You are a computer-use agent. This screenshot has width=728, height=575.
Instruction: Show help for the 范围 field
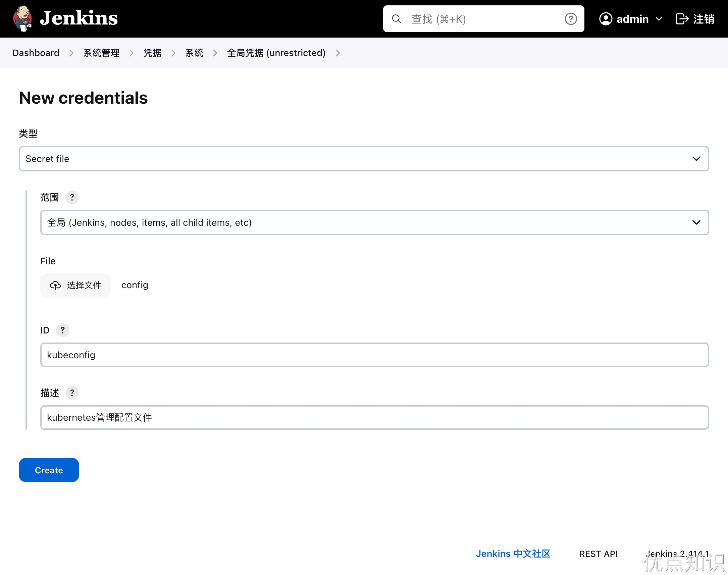pos(72,197)
